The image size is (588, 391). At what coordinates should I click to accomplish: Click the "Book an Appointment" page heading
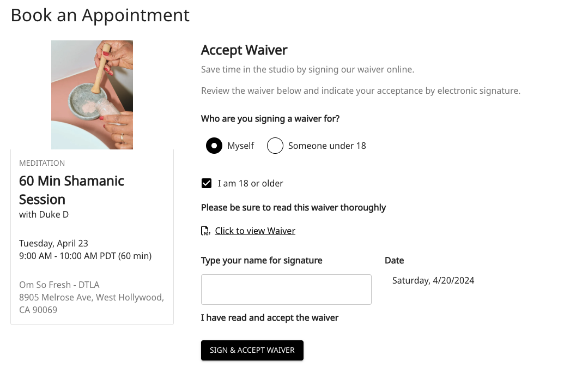coord(100,15)
